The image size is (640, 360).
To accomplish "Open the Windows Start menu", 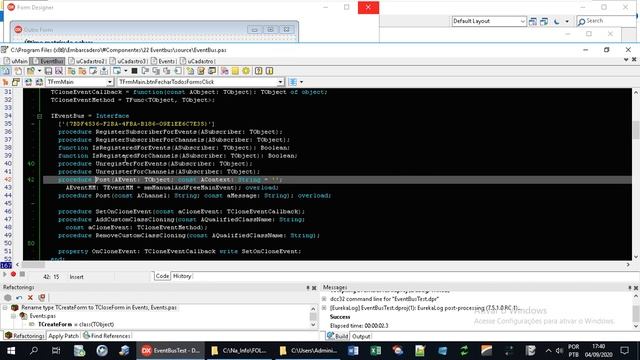I will [x=11, y=351].
